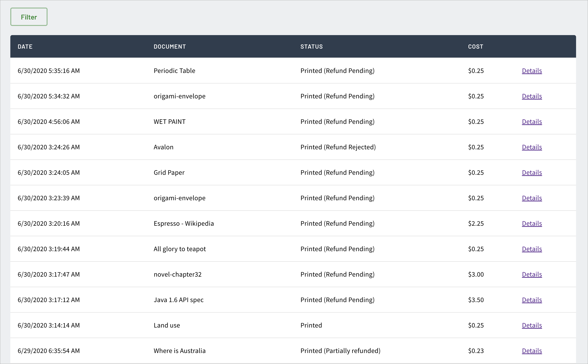
Task: Select the Printed (Partially refunded) status cell
Action: [340, 351]
